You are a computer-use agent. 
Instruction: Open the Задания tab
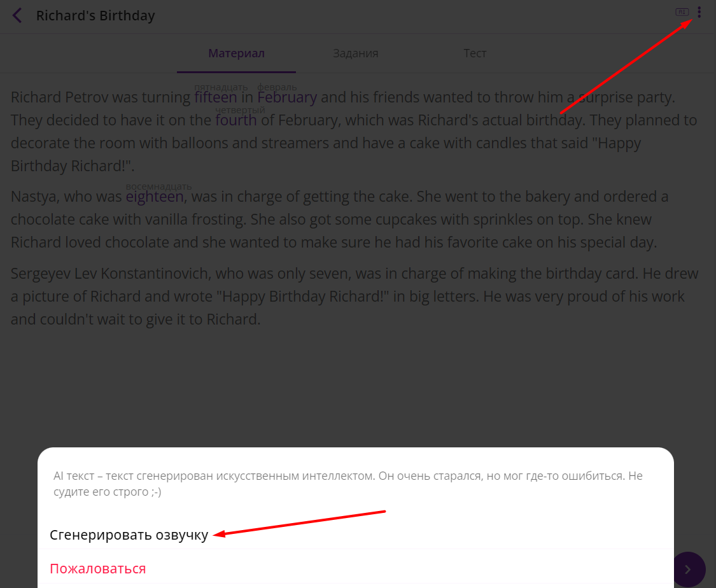point(355,53)
